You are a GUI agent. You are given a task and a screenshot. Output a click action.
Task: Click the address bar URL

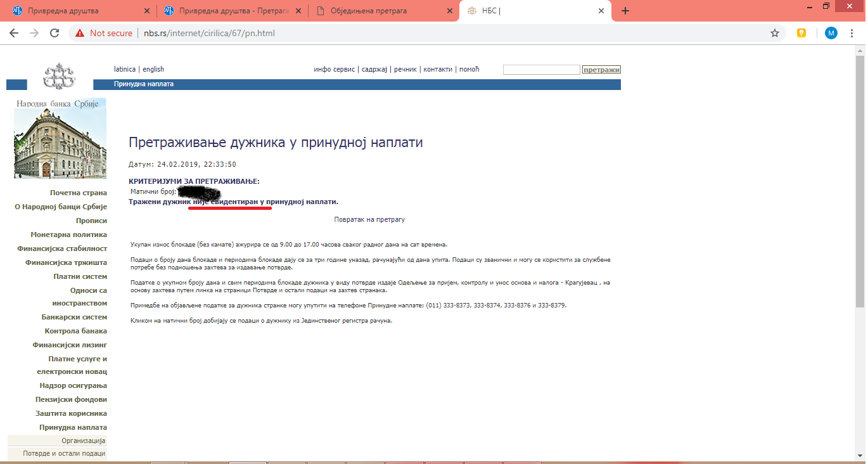click(209, 33)
